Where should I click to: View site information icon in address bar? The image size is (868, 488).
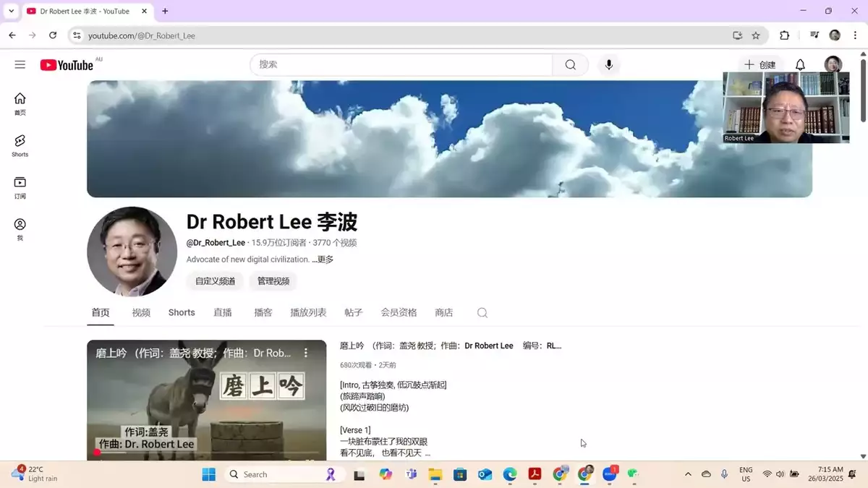(x=77, y=35)
